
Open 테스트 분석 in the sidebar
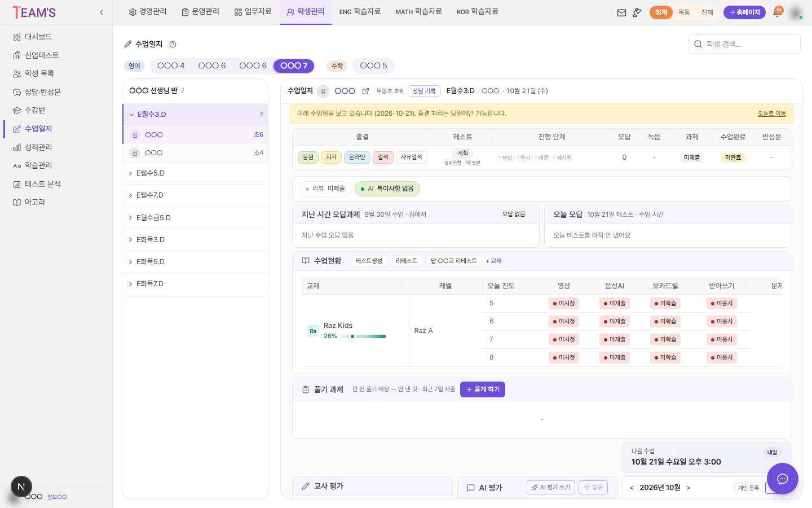pyautogui.click(x=37, y=184)
